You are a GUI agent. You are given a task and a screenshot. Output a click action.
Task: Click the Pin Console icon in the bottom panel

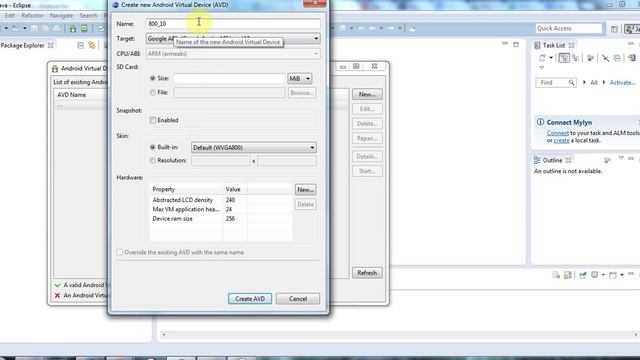point(583,275)
